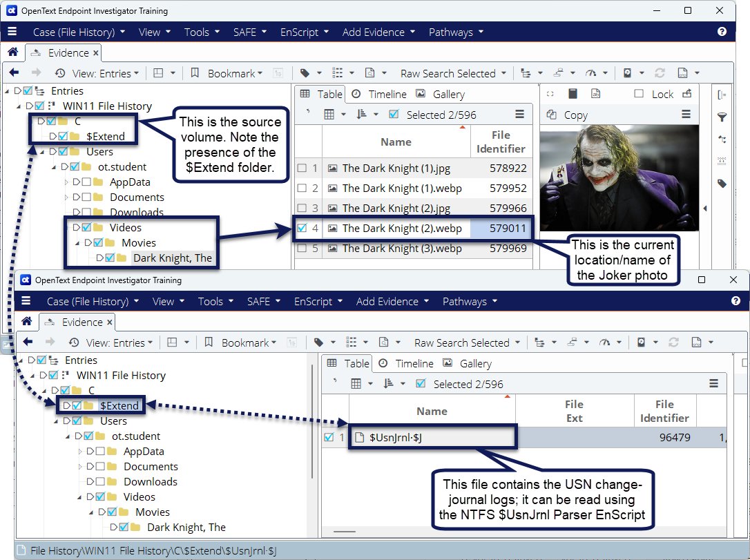Click Copy button in viewer pane
750x560 pixels.
pos(567,115)
